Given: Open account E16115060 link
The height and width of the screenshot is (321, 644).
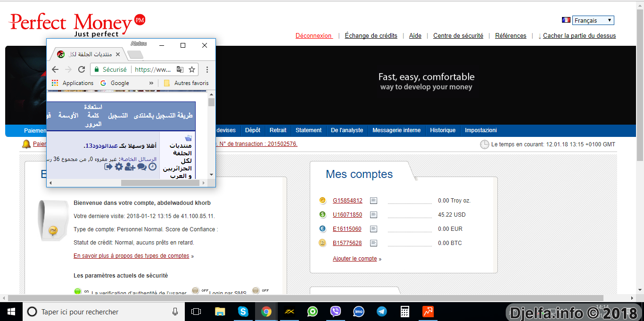Looking at the screenshot, I should click(x=347, y=229).
